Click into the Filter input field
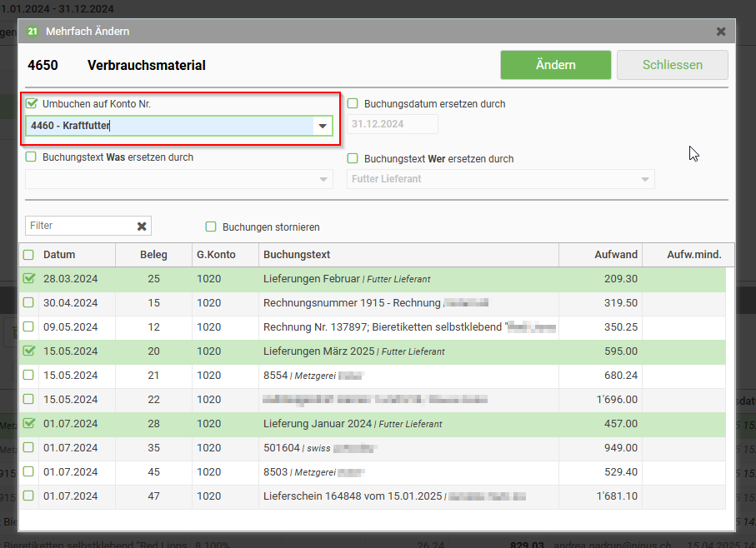The image size is (756, 548). [x=78, y=226]
